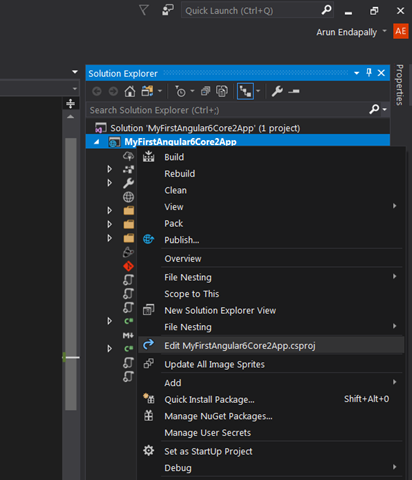Open Properties via the wrench icon

point(277,91)
